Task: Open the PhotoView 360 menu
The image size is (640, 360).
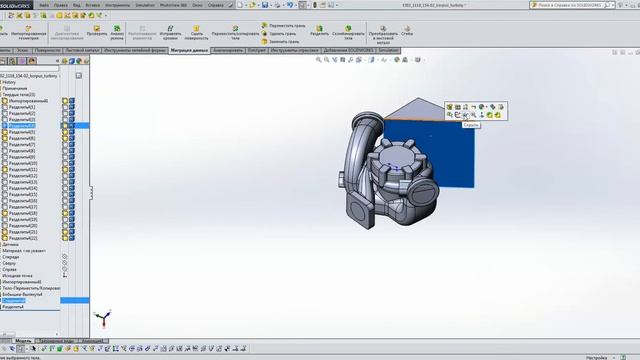Action: (174, 5)
